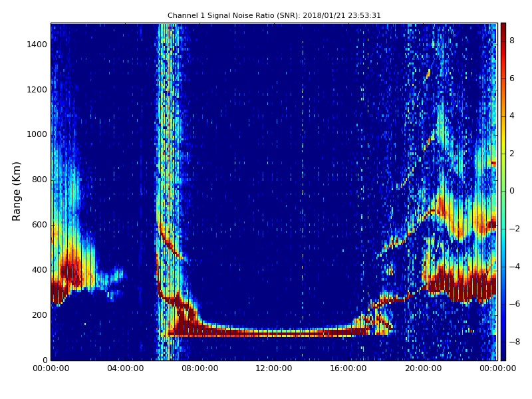Click the 400 range tick label
Screen dimensions: 532x399
[39, 270]
